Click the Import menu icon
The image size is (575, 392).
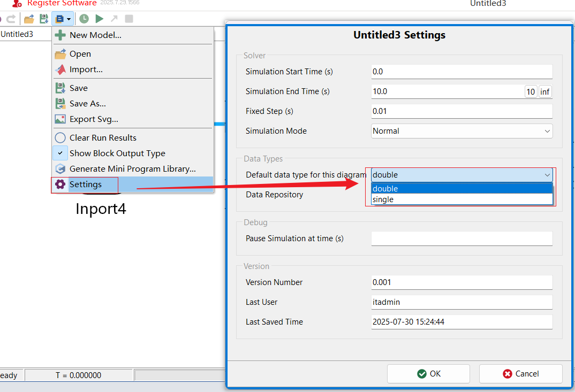coord(60,69)
